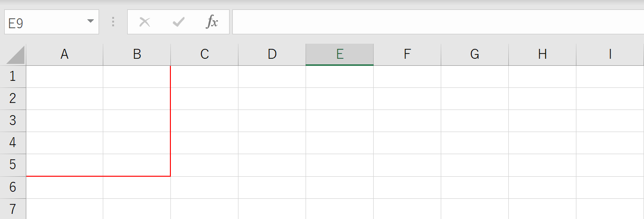Image resolution: width=644 pixels, height=219 pixels.
Task: Select column A header
Action: 65,55
